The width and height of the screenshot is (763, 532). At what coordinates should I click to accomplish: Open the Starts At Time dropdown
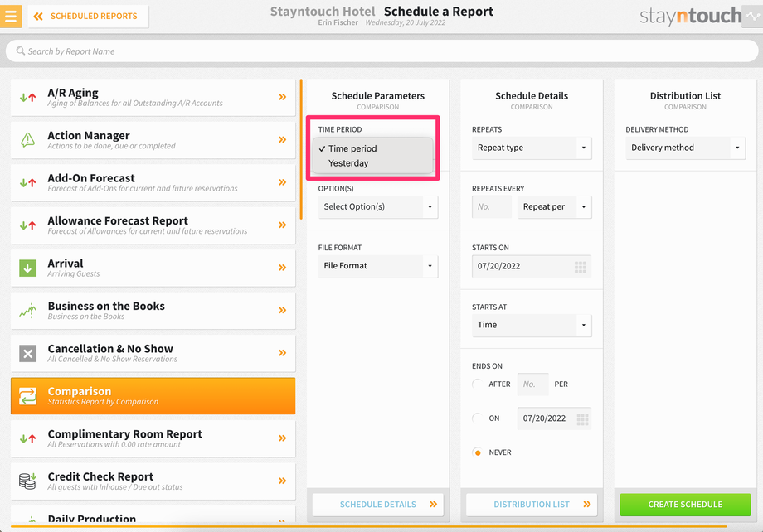point(532,325)
